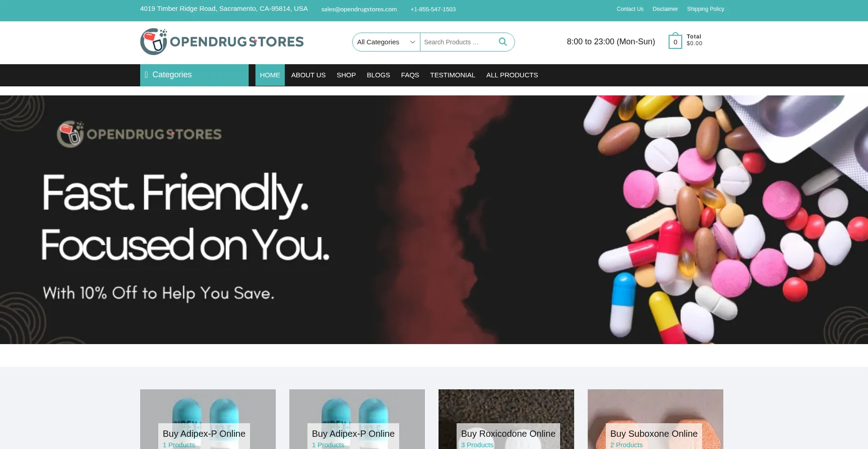Open the SHOP menu item
The image size is (868, 449).
click(x=346, y=75)
